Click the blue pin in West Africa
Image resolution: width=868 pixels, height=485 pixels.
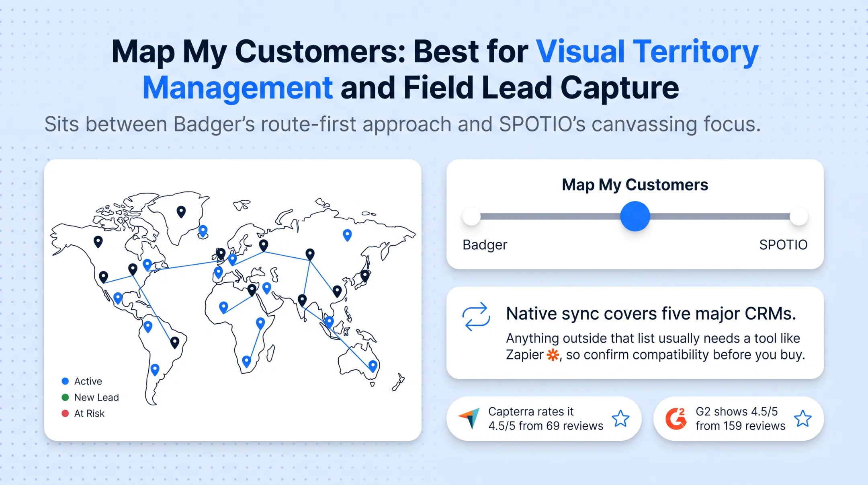(x=224, y=308)
